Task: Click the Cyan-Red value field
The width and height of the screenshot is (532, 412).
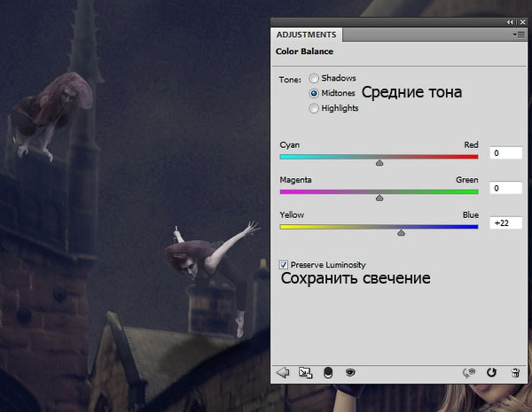Action: coord(505,153)
